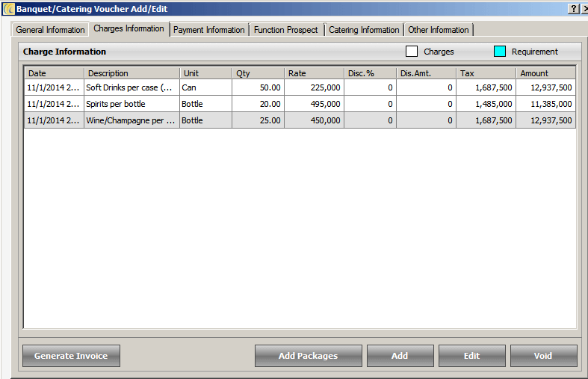
Task: Click the Charges legend label
Action: click(x=439, y=52)
